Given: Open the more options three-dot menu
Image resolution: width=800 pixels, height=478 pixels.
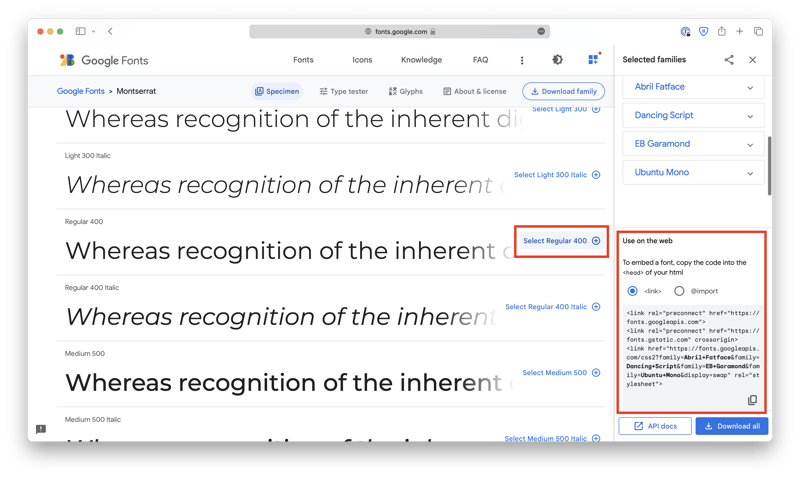Looking at the screenshot, I should (x=521, y=60).
